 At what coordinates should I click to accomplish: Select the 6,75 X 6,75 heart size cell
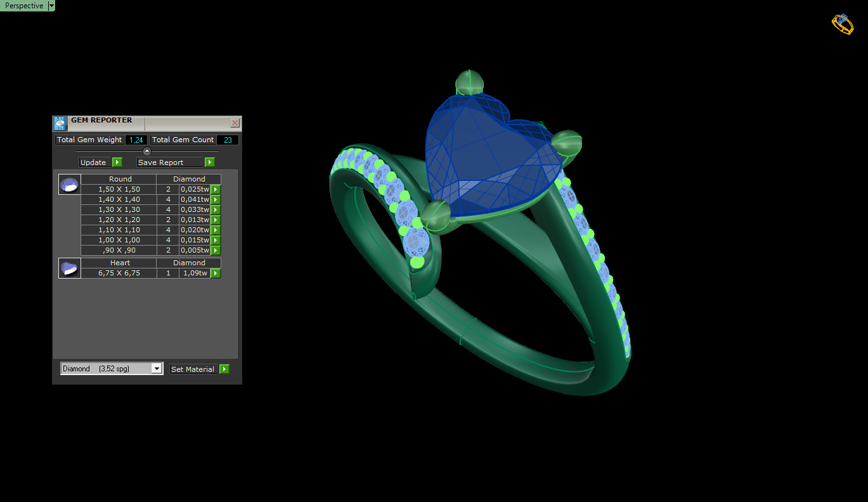(x=119, y=273)
